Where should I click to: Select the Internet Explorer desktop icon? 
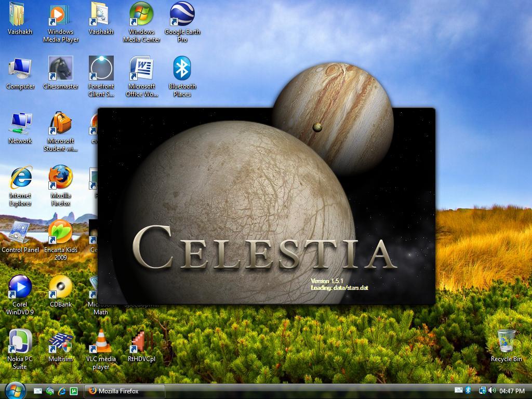click(20, 187)
